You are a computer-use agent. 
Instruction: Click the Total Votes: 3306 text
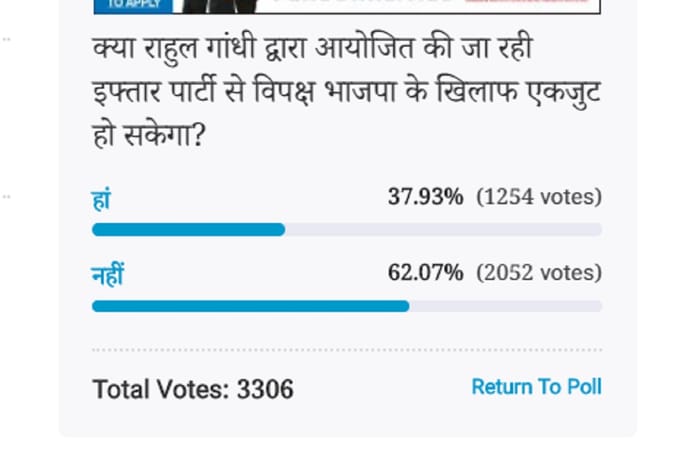[193, 388]
